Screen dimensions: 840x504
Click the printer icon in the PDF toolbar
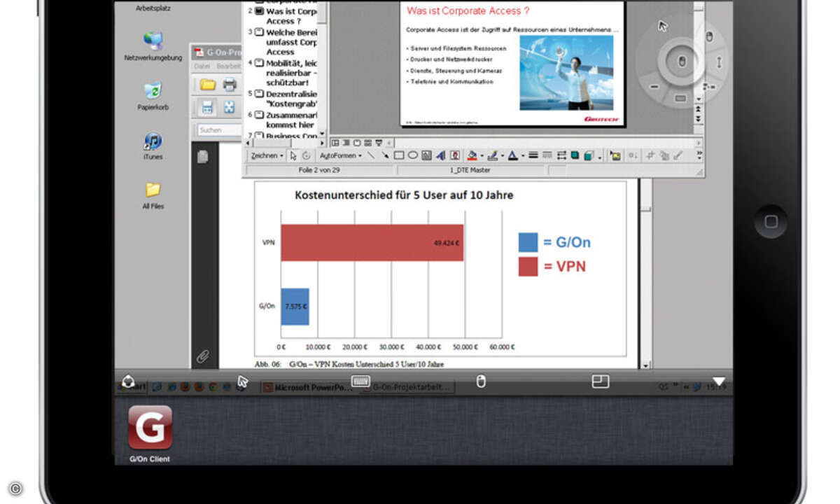point(230,85)
